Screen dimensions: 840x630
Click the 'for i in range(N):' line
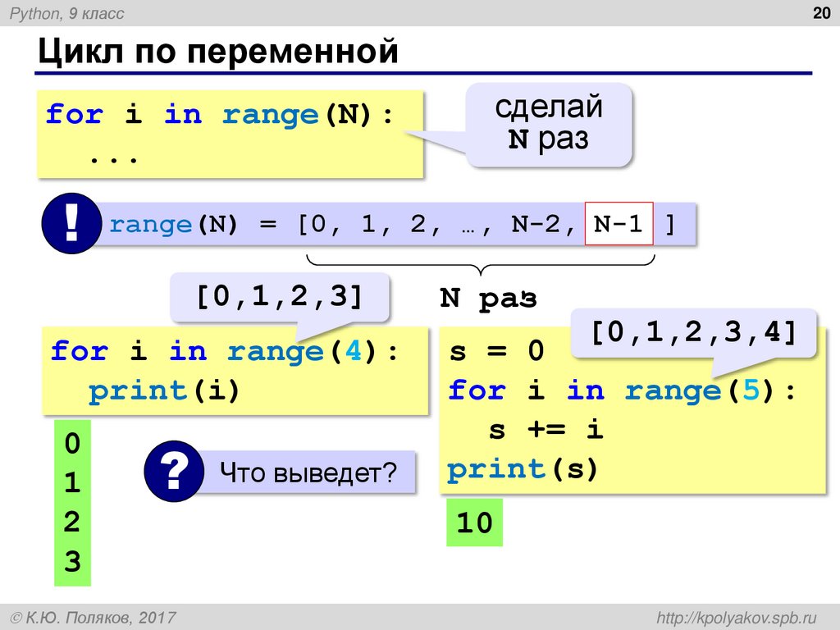click(x=220, y=115)
